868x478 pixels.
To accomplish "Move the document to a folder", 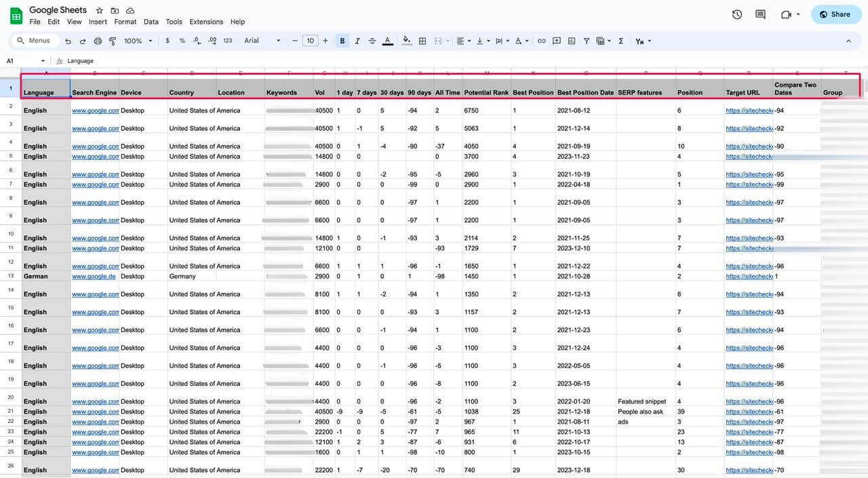I will coord(115,11).
